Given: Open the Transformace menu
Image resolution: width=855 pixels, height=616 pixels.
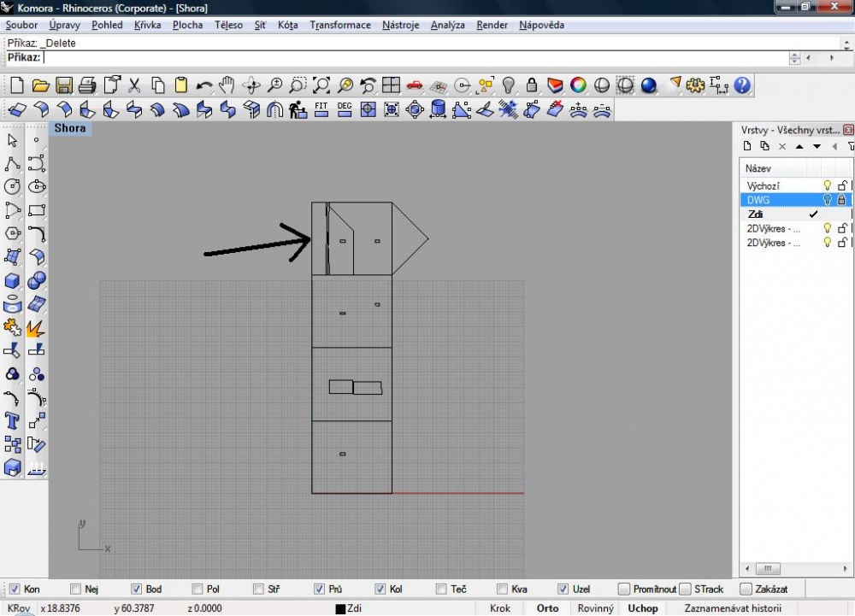Looking at the screenshot, I should 340,25.
